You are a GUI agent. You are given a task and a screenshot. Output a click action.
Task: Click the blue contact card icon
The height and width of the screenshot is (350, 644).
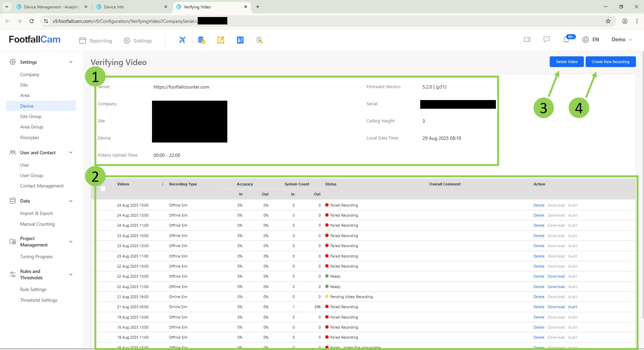[240, 40]
